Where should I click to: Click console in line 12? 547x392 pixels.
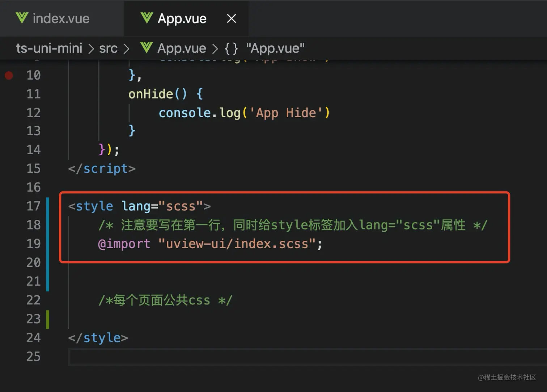pos(185,113)
